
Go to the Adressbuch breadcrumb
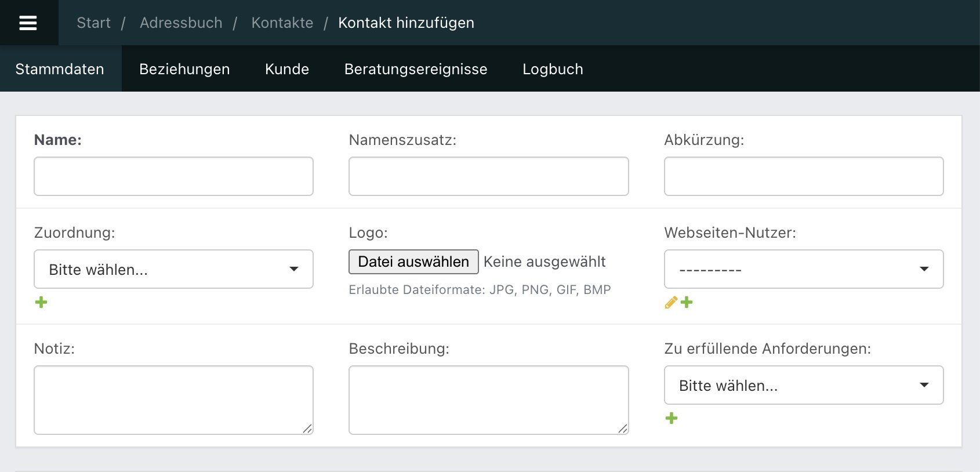pyautogui.click(x=181, y=23)
